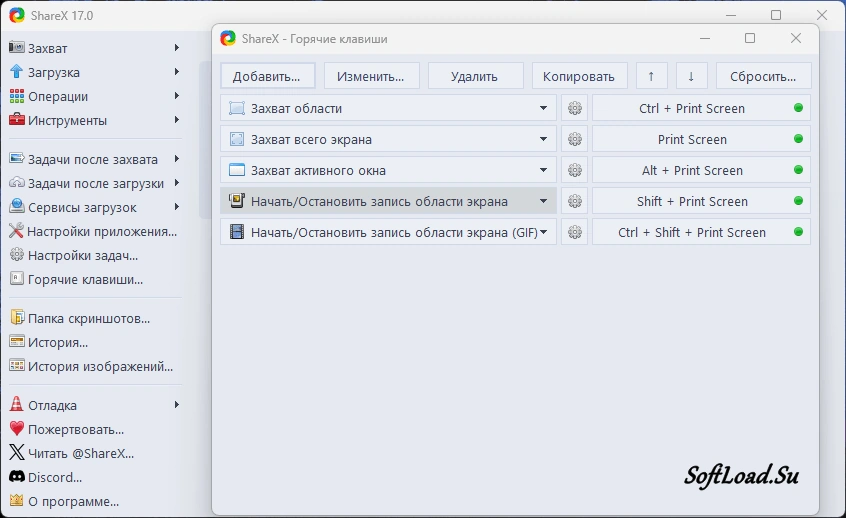846x518 pixels.
Task: Expand the Операции submenu arrow
Action: (176, 96)
